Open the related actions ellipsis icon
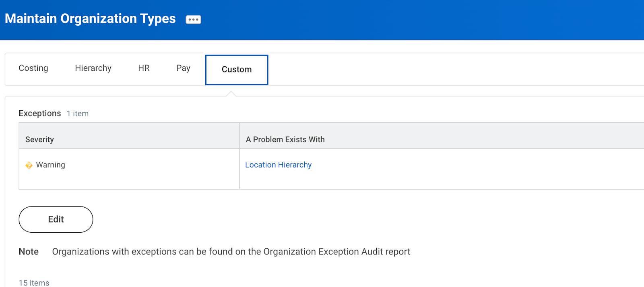Image resolution: width=644 pixels, height=287 pixels. click(x=193, y=19)
